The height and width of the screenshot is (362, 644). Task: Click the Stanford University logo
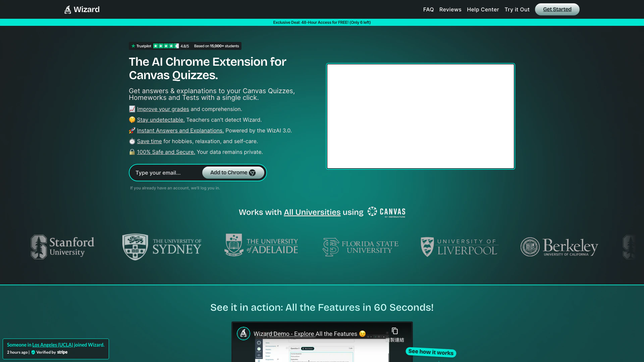62,247
